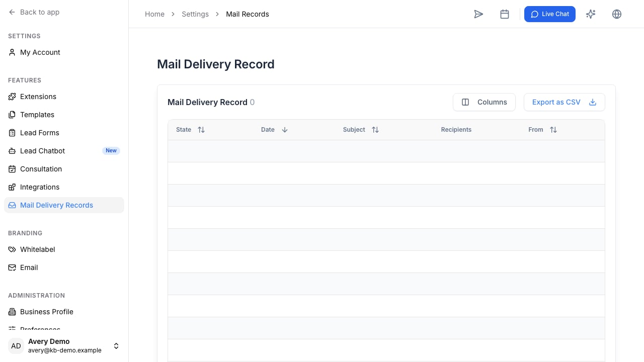
Task: Go to Extensions page
Action: point(64,97)
